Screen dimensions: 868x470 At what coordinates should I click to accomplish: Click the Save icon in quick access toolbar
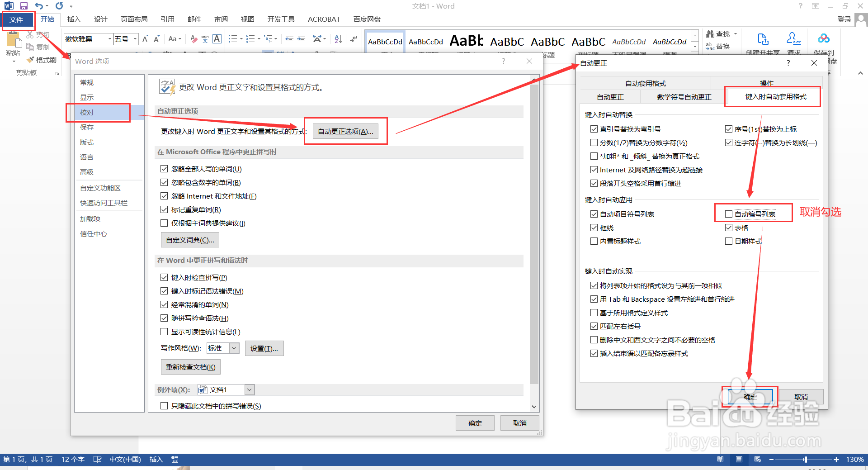(24, 6)
